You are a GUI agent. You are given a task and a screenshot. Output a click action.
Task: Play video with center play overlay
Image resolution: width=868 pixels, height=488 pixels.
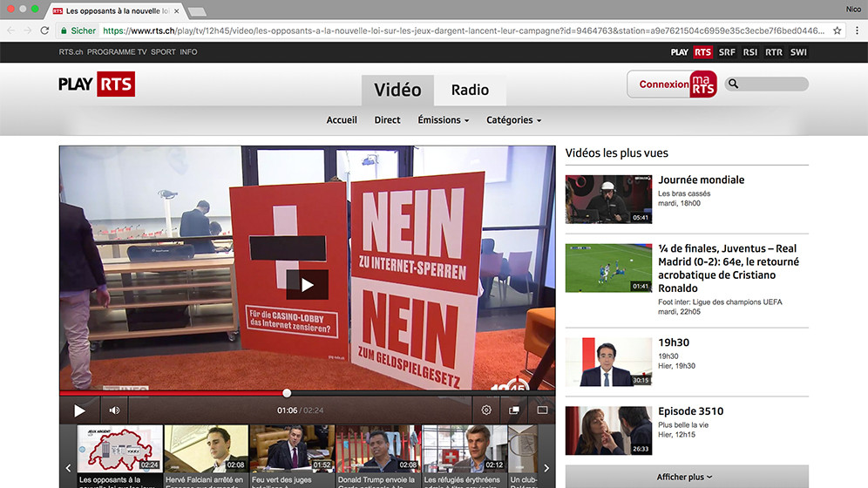[x=308, y=284]
